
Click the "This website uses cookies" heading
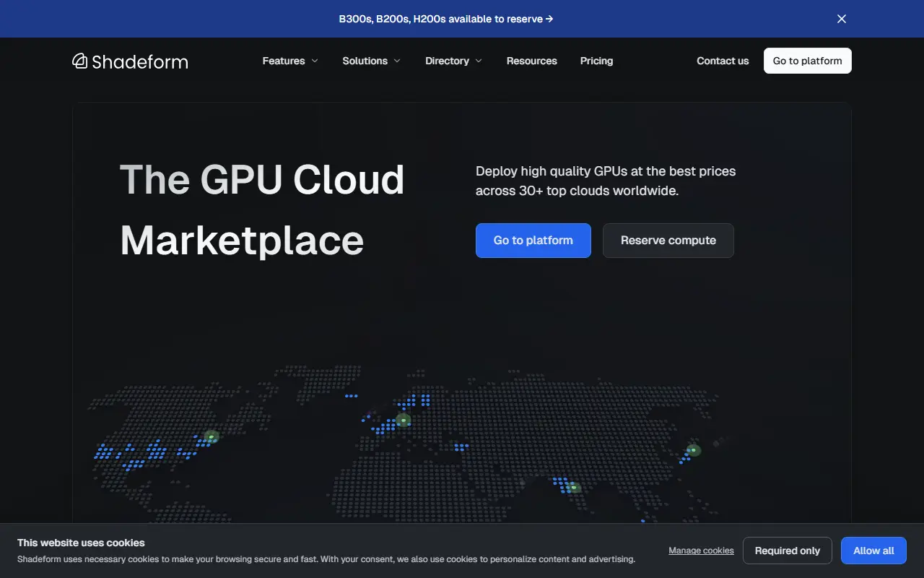point(81,543)
